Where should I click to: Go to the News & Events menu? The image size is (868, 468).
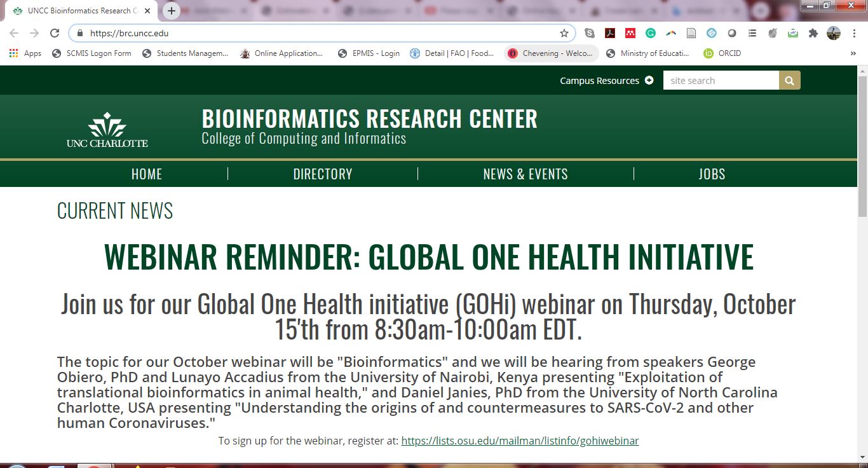[525, 174]
